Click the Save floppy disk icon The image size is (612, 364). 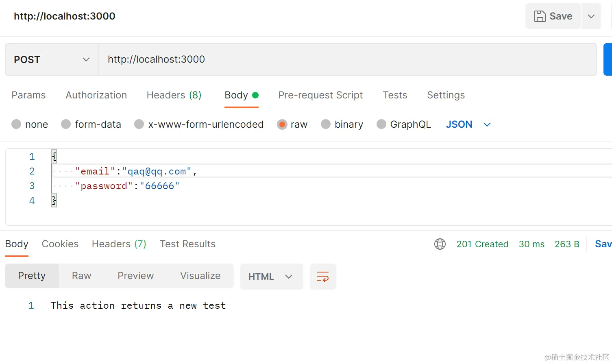click(x=540, y=16)
